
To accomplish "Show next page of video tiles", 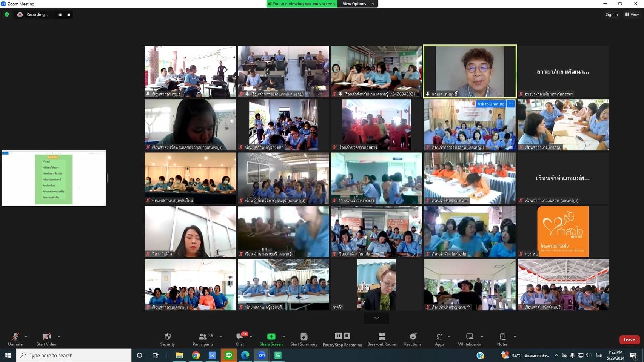I will (376, 318).
